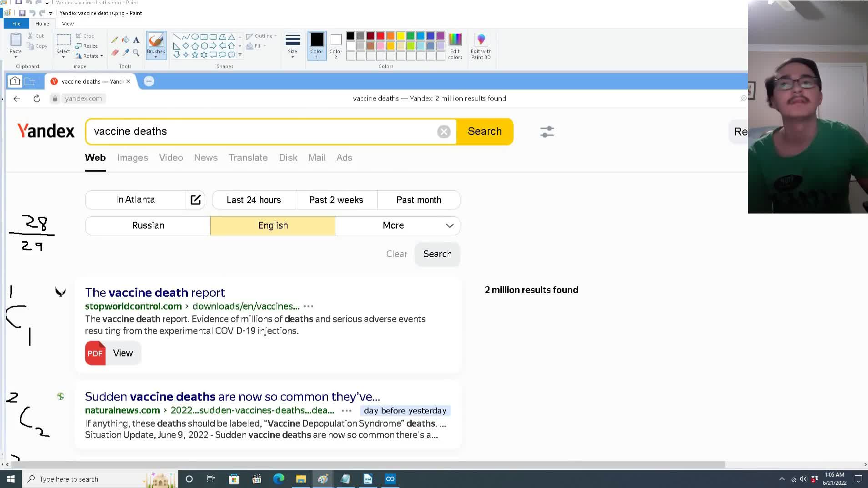Click Edit with Paint 3D
Screen dimensions: 868x488
coord(481,46)
